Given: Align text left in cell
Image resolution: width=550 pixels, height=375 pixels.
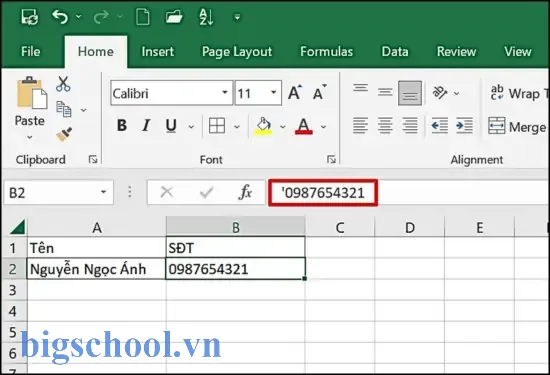Looking at the screenshot, I should [360, 126].
